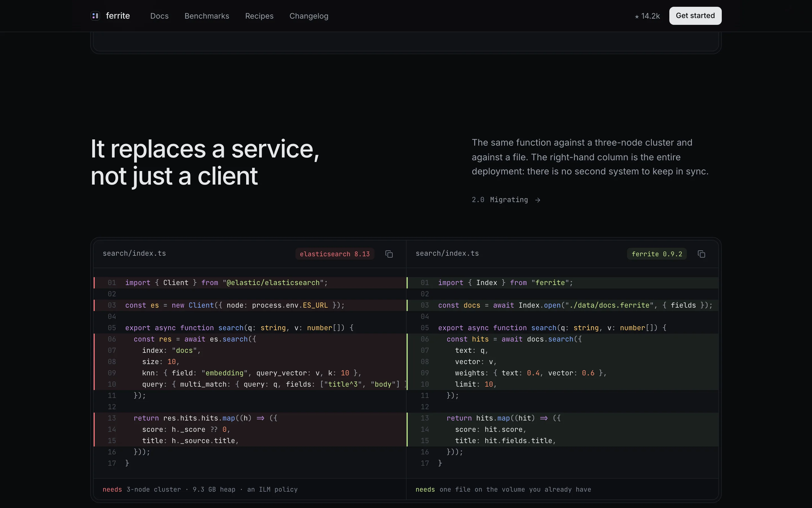Screen dimensions: 812x508
Task: Click the return res.hits.hits.map line
Action: click(250, 418)
